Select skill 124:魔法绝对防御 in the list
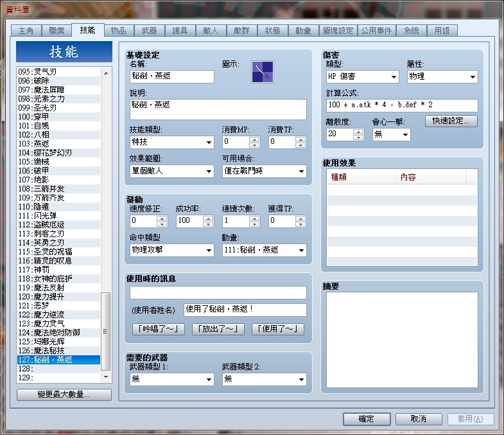This screenshot has width=504, height=435. click(x=58, y=333)
